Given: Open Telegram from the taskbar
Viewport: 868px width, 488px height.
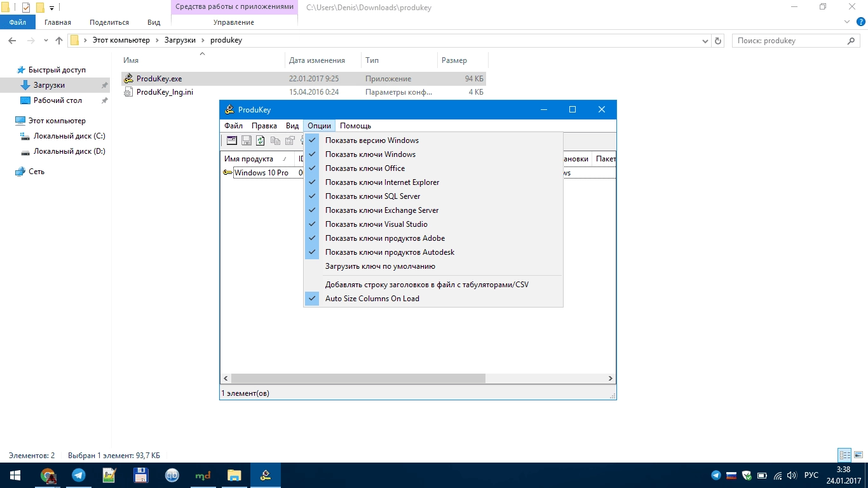Looking at the screenshot, I should (79, 475).
